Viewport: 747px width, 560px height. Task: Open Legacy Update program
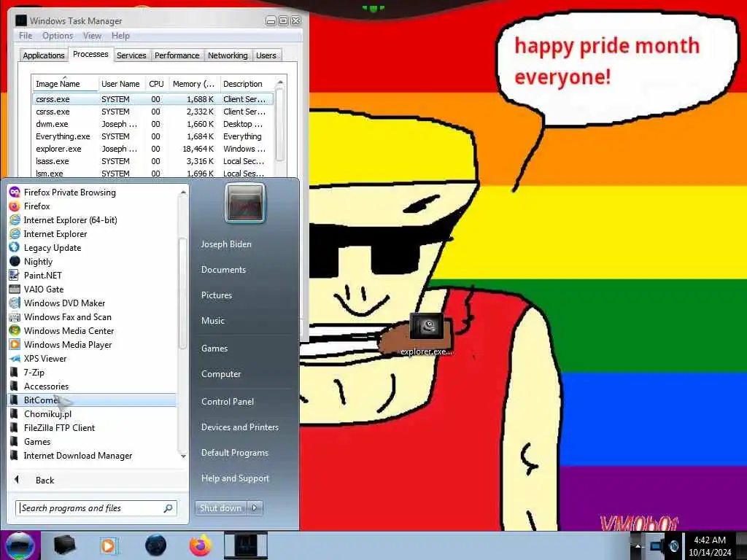click(45, 248)
